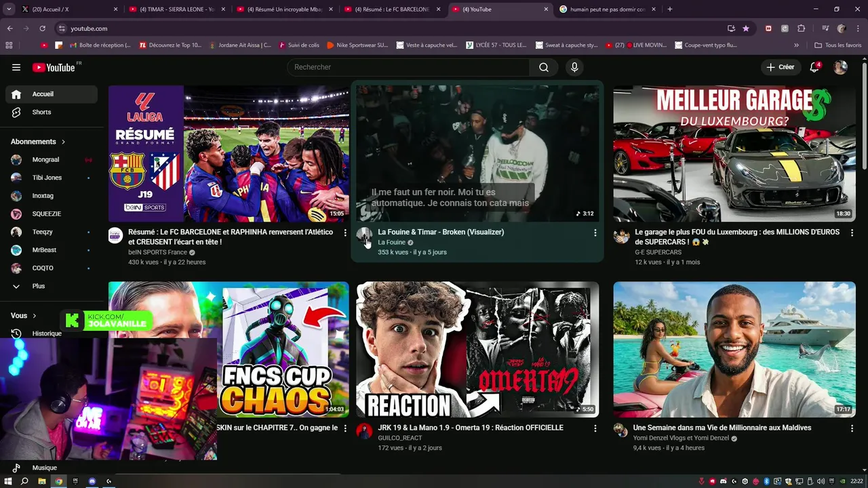Image resolution: width=868 pixels, height=488 pixels.
Task: Open options menu for Maldives millionaire video
Action: [852, 428]
